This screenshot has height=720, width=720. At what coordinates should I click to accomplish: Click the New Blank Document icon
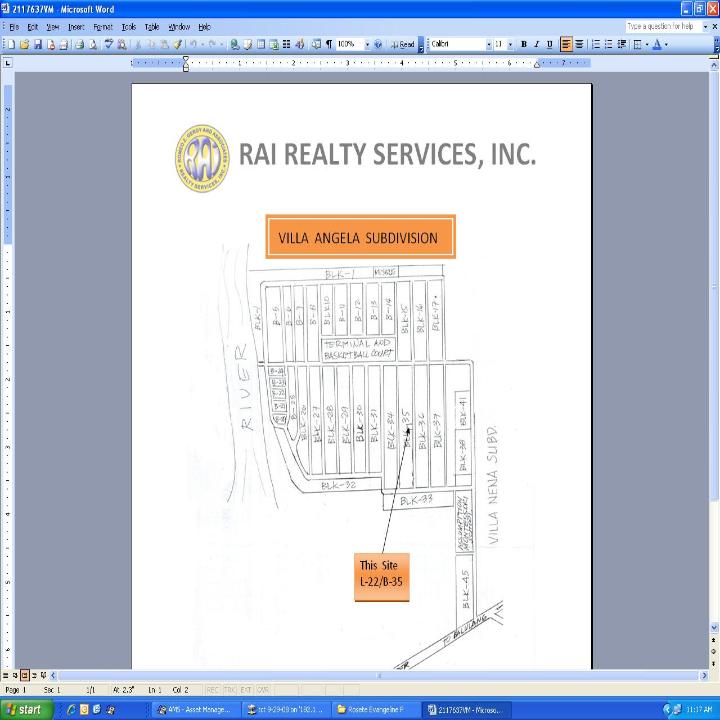(10, 45)
